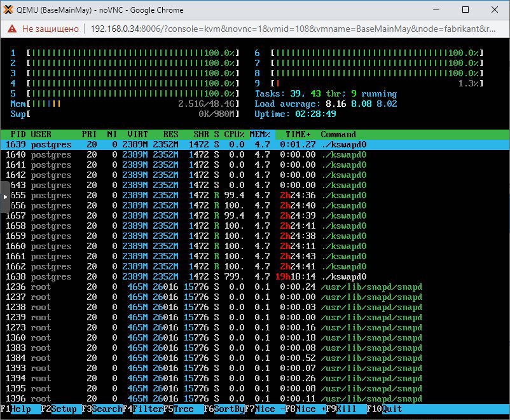
Task: Sort by TIME+ column header
Action: pos(298,134)
